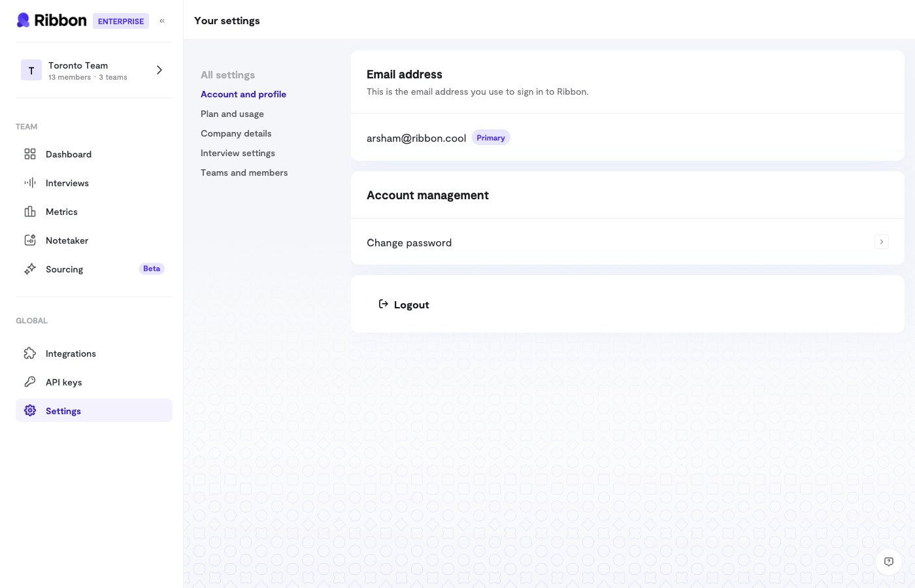
Task: Click the Logout button
Action: pos(411,304)
